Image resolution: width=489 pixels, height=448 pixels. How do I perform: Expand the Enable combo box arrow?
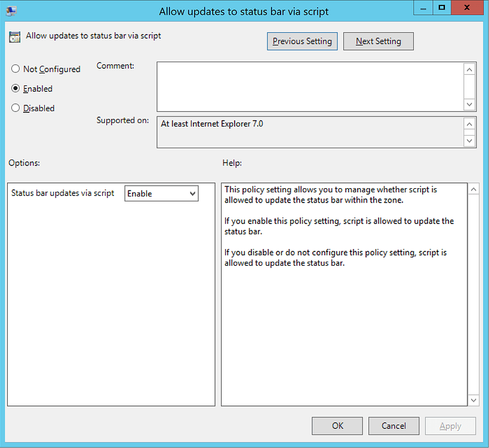click(192, 193)
